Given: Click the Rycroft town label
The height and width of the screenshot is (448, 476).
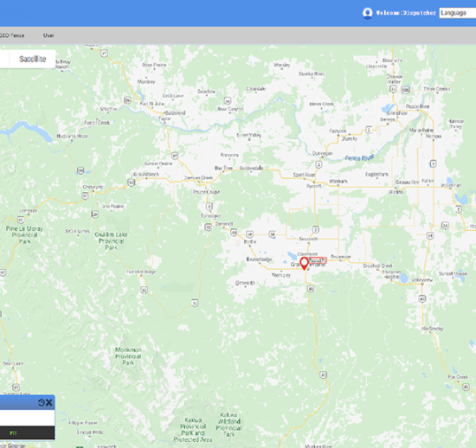Looking at the screenshot, I should coord(313,186).
